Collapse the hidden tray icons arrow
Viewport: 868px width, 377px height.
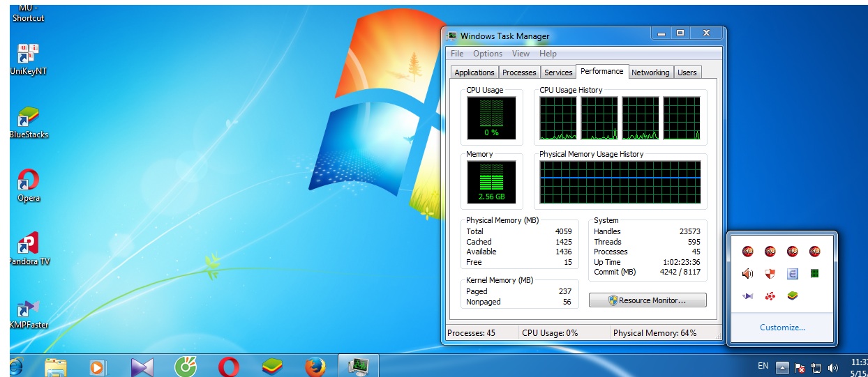pyautogui.click(x=783, y=367)
